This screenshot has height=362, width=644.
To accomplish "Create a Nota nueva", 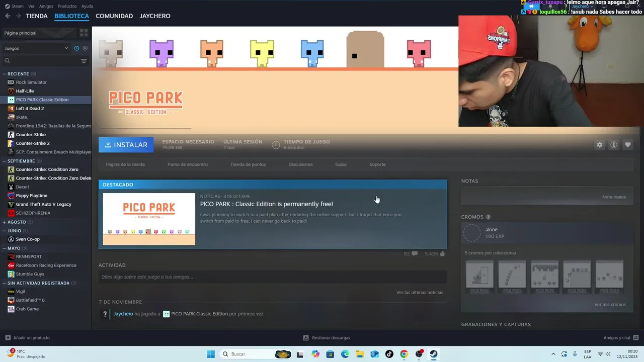I will coord(614,197).
